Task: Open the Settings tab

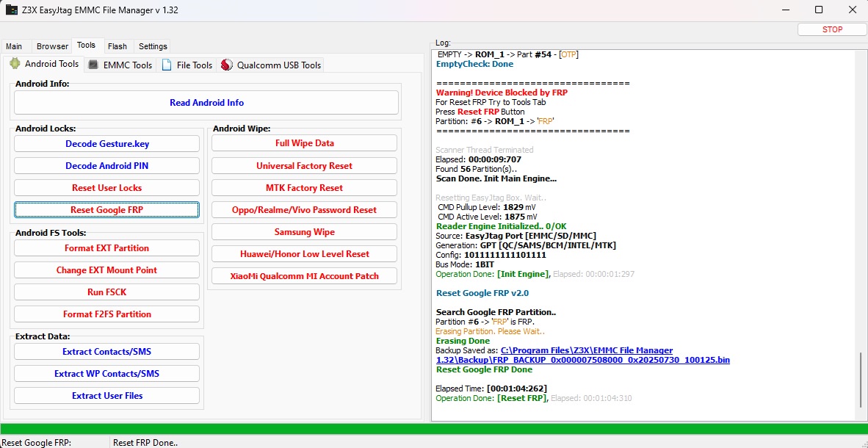Action: (x=153, y=46)
